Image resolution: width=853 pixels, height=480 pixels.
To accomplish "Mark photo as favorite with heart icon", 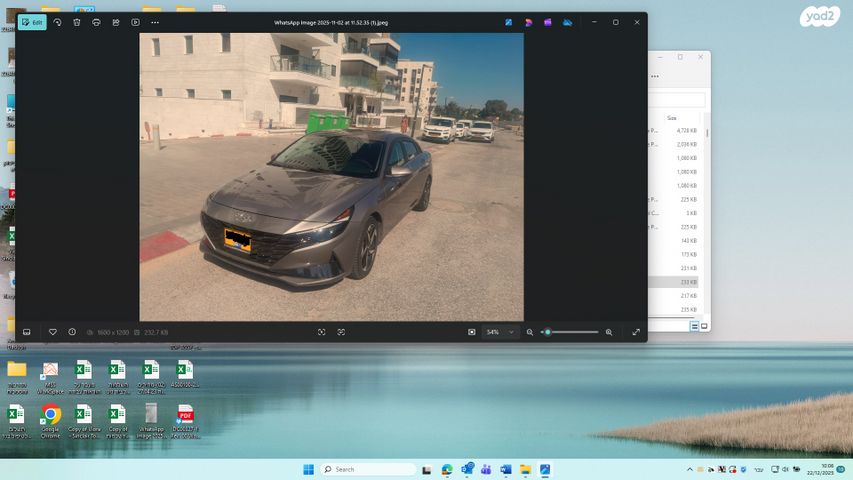I will [x=52, y=332].
